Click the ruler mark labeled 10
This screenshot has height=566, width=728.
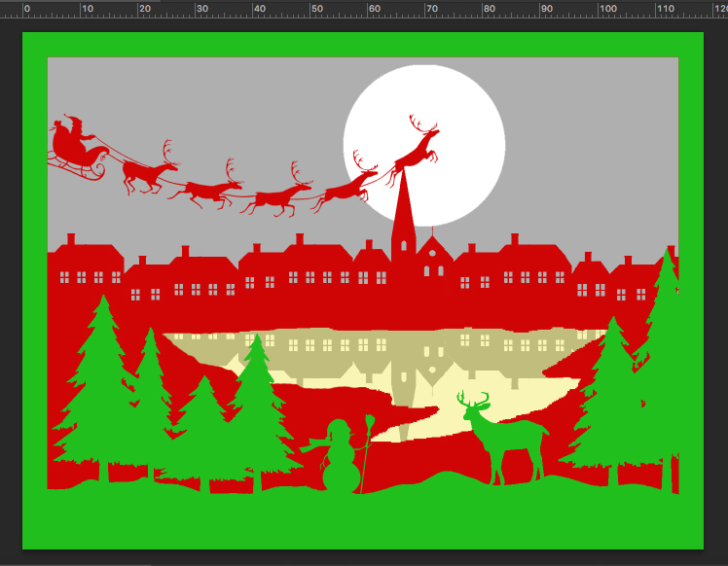tap(88, 9)
